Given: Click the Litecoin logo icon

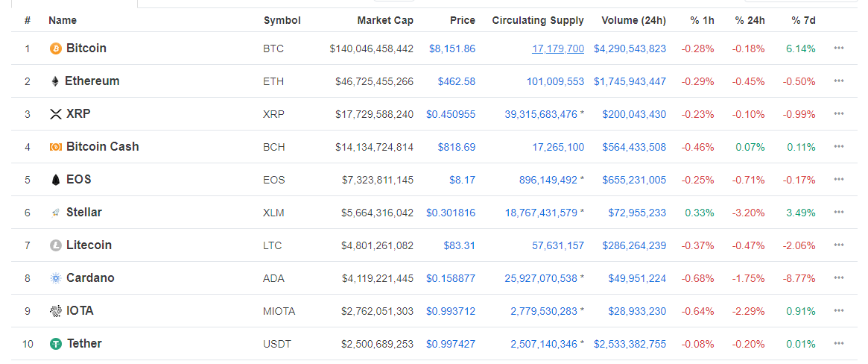Looking at the screenshot, I should click(x=55, y=245).
